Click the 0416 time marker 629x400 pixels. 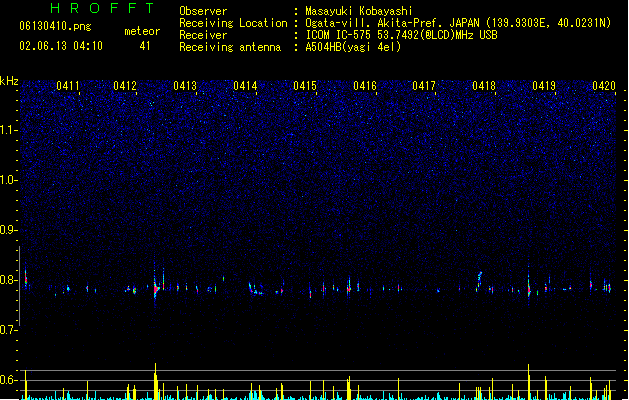tap(365, 86)
